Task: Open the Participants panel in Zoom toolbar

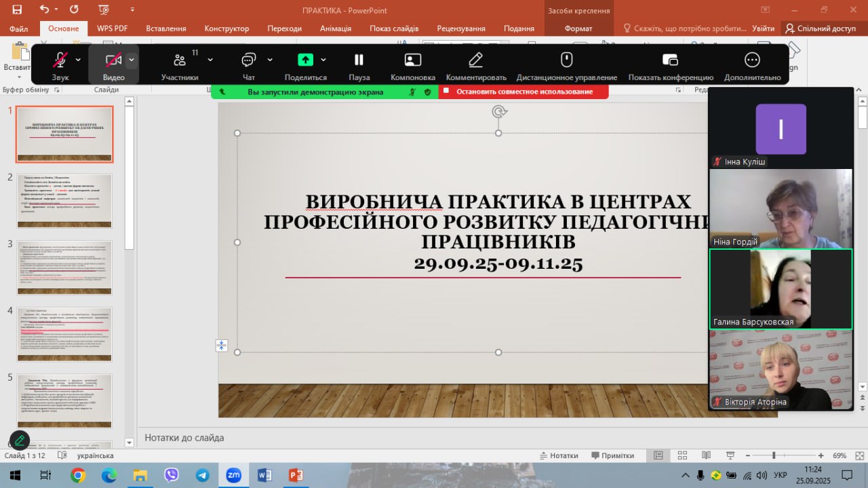Action: coord(179,60)
